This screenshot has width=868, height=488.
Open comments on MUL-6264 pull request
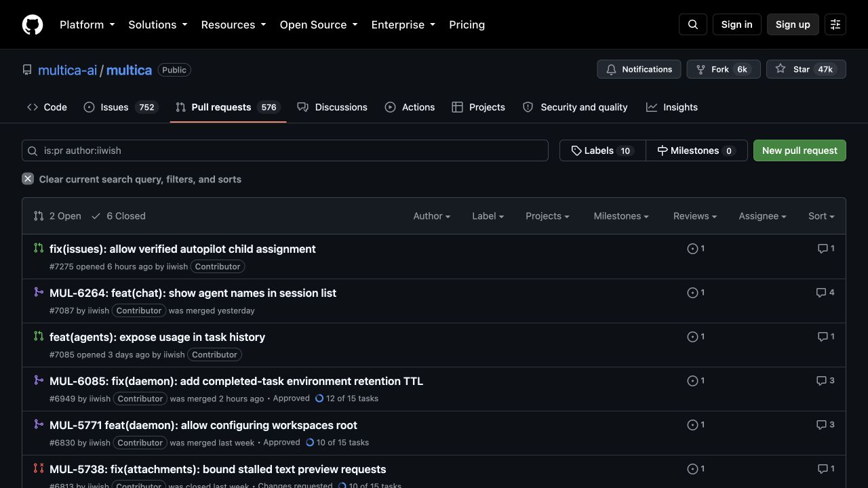tap(825, 293)
